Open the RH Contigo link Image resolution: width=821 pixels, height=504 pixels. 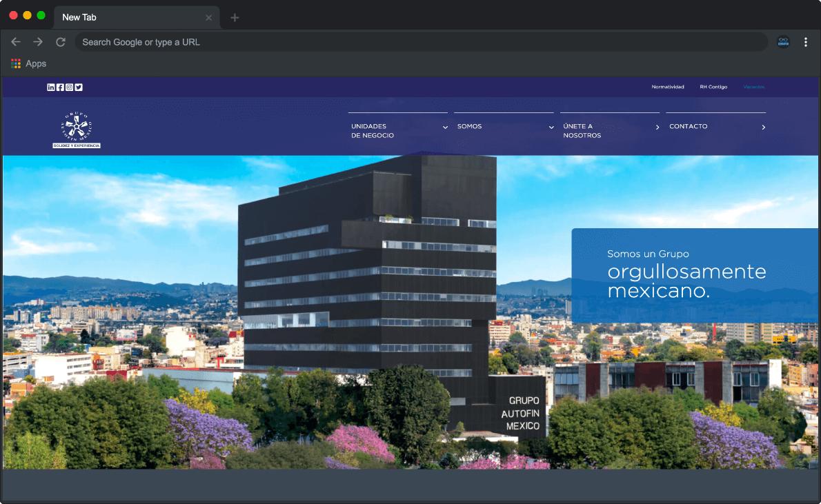(713, 87)
